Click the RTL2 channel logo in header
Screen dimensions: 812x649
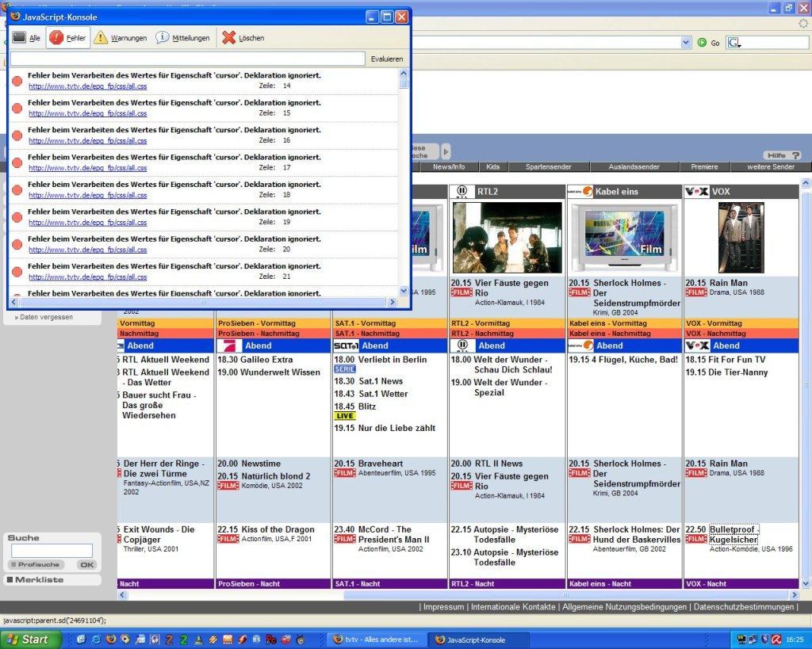coord(462,192)
